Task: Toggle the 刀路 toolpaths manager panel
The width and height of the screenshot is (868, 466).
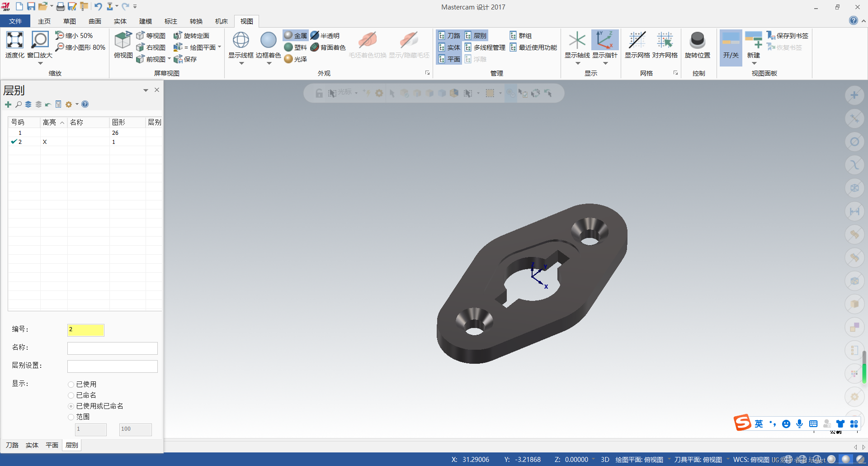Action: [449, 35]
